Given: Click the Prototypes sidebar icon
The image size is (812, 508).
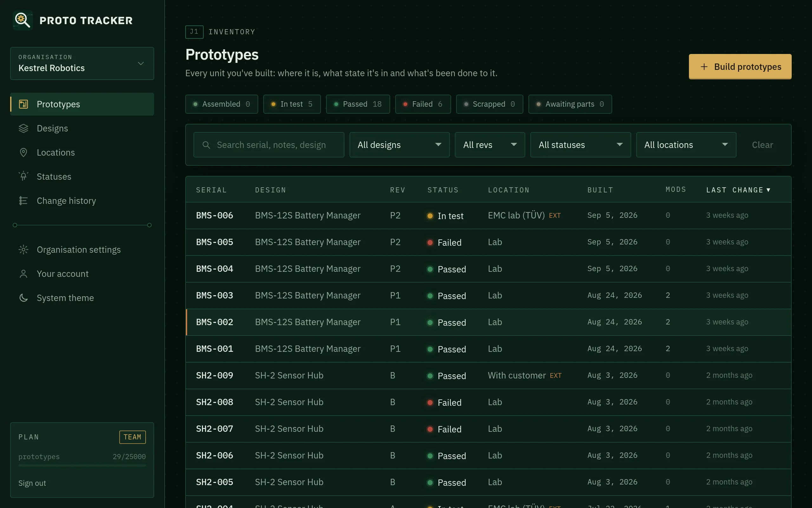Looking at the screenshot, I should click(x=23, y=104).
